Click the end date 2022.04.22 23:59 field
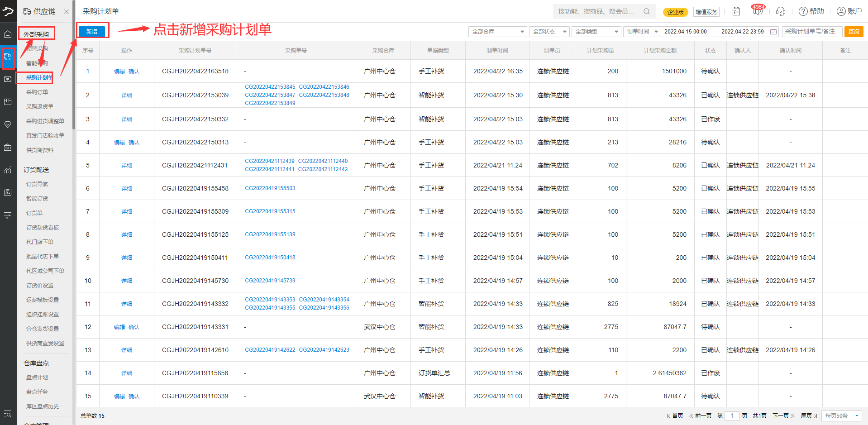 (742, 32)
